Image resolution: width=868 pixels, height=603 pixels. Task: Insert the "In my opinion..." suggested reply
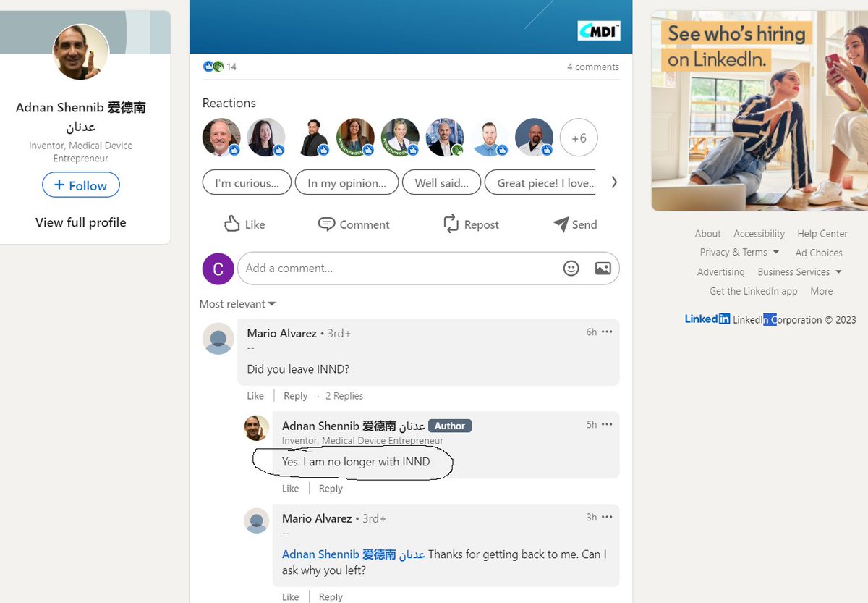pos(346,183)
